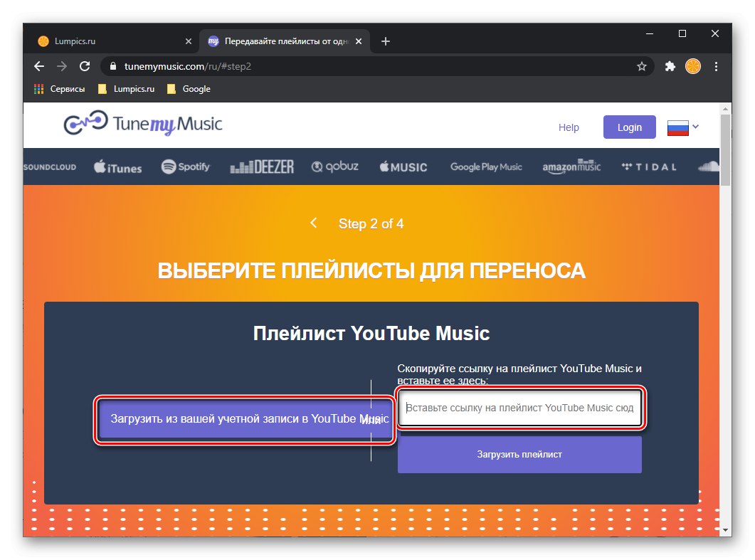
Task: Switch to the Lumpics.ru tab
Action: (x=115, y=41)
